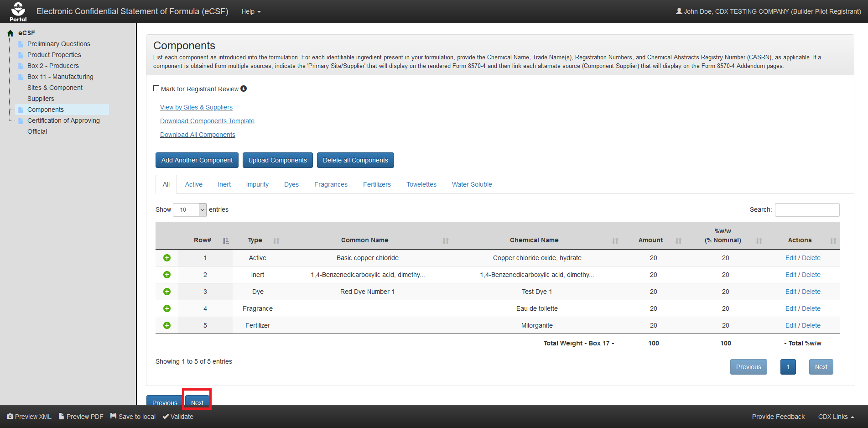
Task: Open the Help dropdown menu
Action: click(x=251, y=11)
